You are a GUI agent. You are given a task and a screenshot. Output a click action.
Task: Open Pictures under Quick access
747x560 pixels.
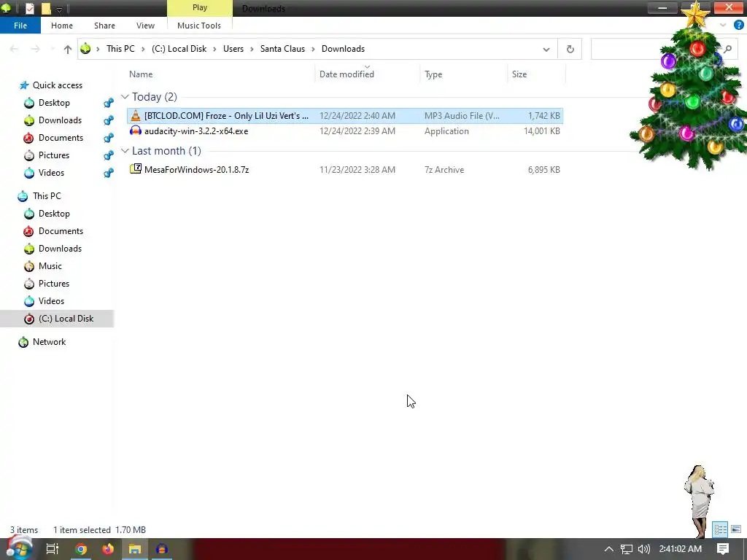pos(54,155)
